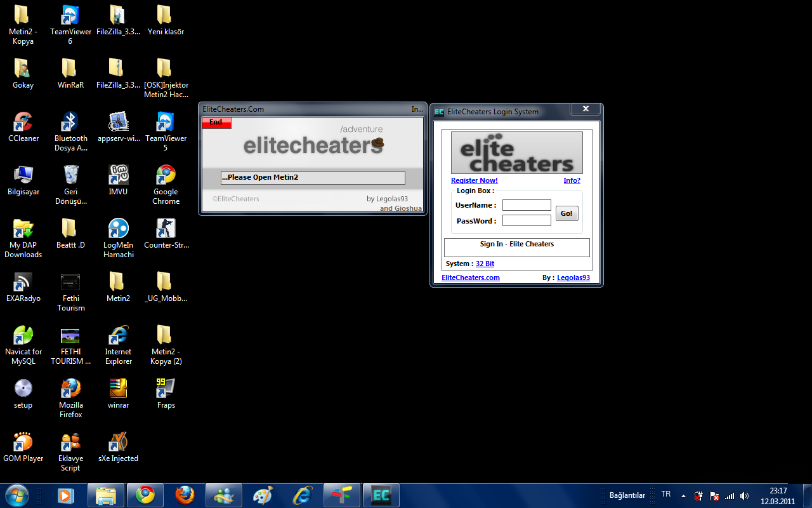Select the Beattt .D folder
812x508 pixels.
click(70, 234)
